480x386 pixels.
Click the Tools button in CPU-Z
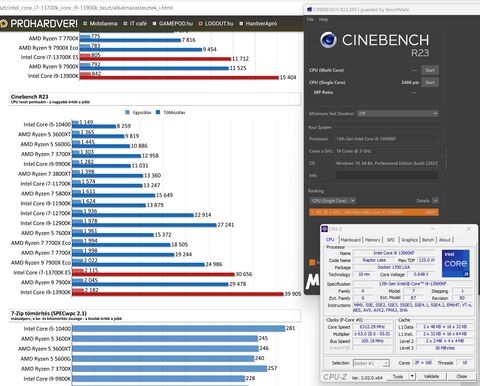tap(398, 376)
